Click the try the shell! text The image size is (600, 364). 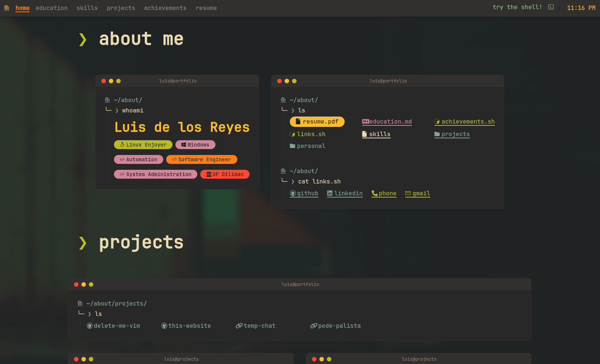(x=517, y=7)
